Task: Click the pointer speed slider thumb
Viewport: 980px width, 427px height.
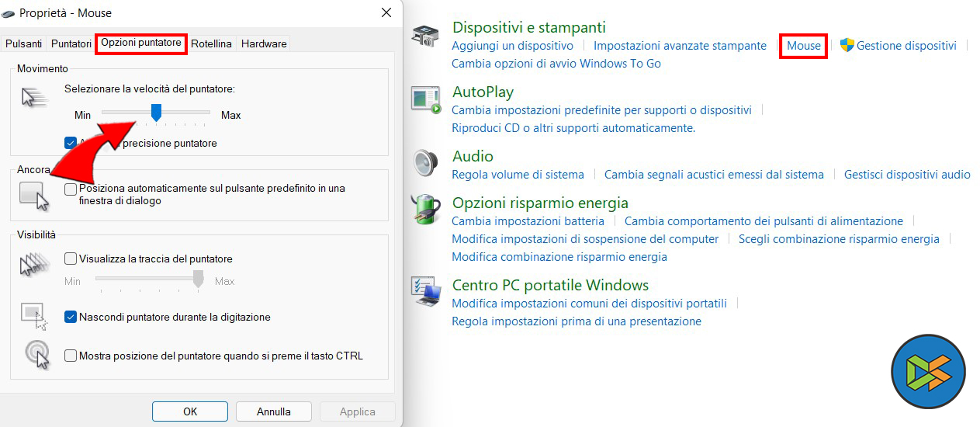Action: [156, 113]
